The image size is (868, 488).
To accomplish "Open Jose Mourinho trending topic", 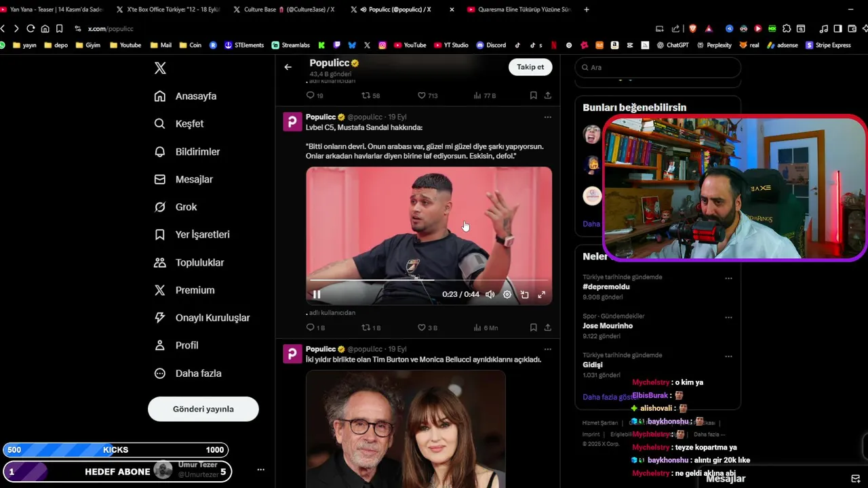I will [x=608, y=326].
